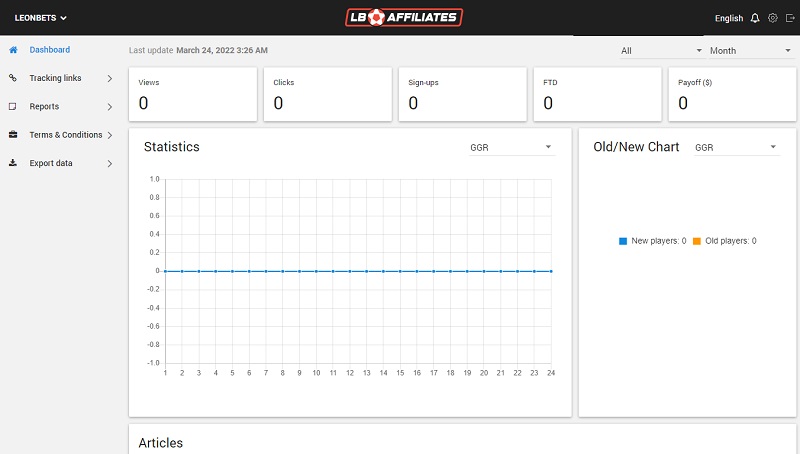This screenshot has height=454, width=800.
Task: Expand Export data submenu chevron
Action: (x=110, y=164)
